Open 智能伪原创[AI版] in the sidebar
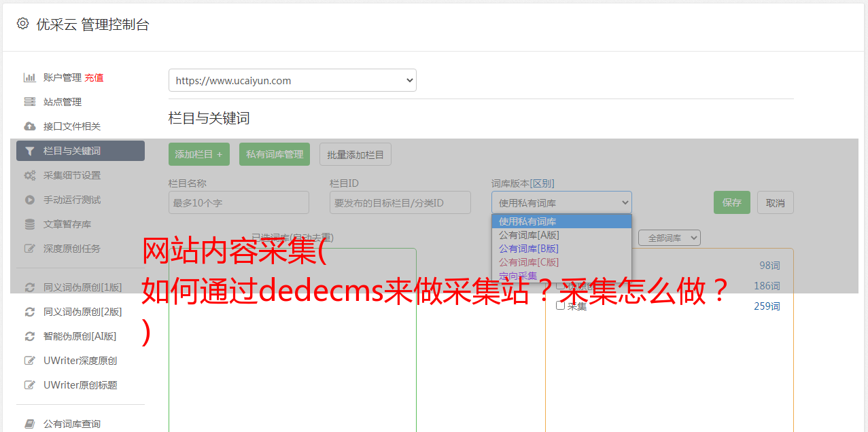The width and height of the screenshot is (868, 432). 80,336
